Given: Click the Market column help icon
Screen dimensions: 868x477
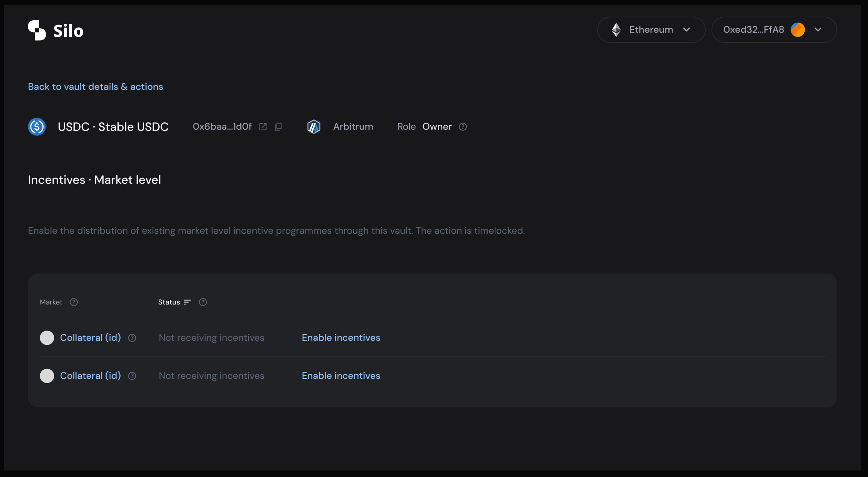Looking at the screenshot, I should tap(74, 302).
